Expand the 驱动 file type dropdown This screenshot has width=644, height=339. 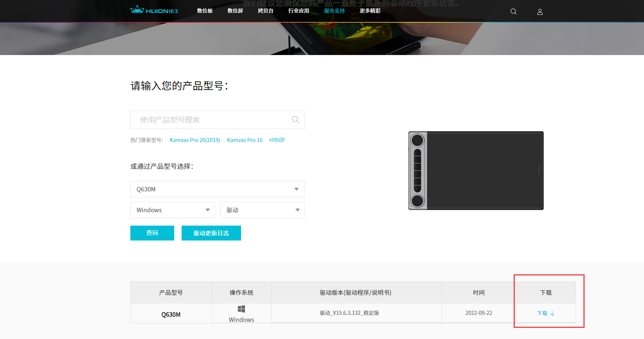point(263,210)
